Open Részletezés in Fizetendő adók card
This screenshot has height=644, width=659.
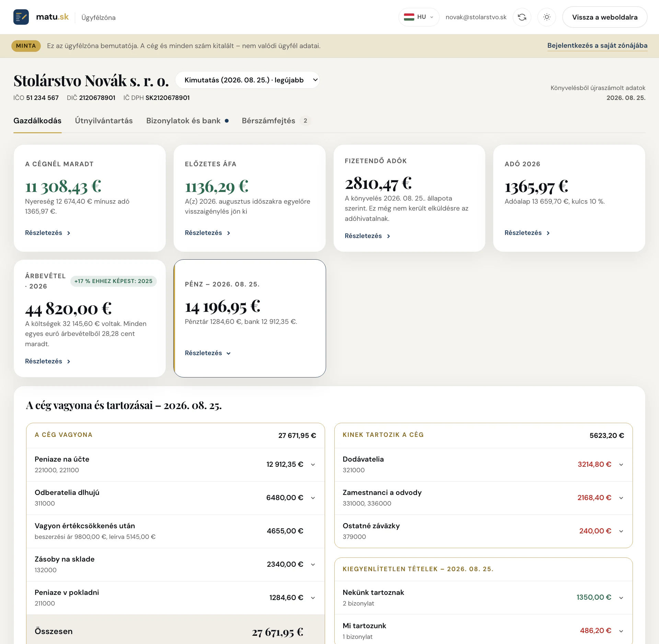(x=368, y=236)
